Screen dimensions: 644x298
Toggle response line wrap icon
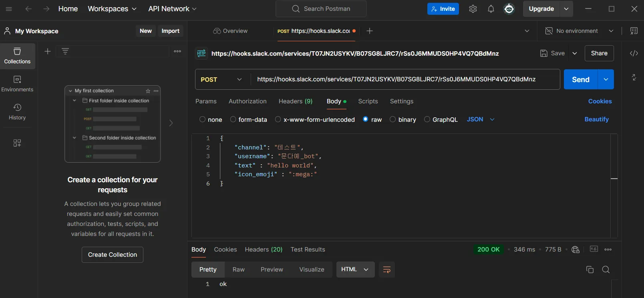(x=387, y=270)
